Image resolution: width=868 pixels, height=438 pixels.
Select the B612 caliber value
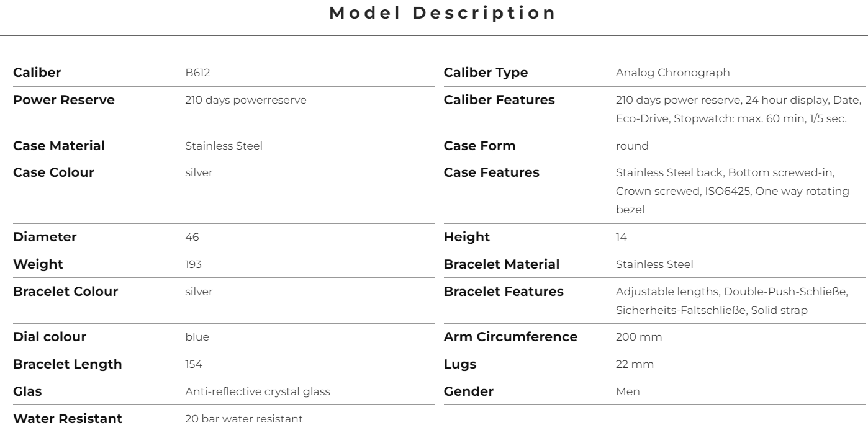197,73
